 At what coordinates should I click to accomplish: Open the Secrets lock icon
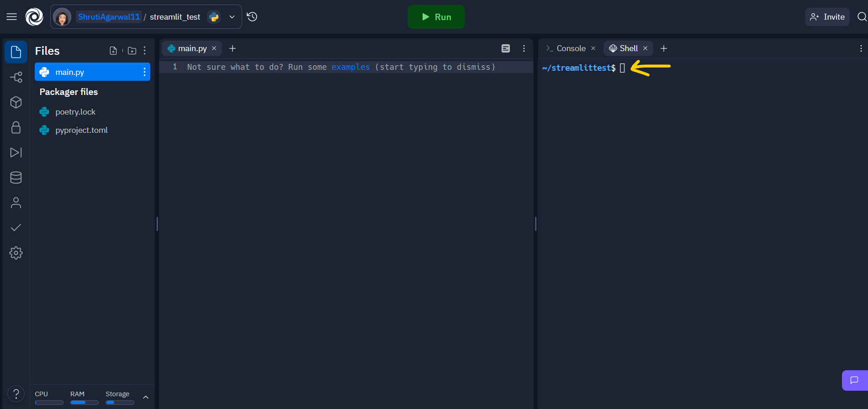[x=16, y=127]
